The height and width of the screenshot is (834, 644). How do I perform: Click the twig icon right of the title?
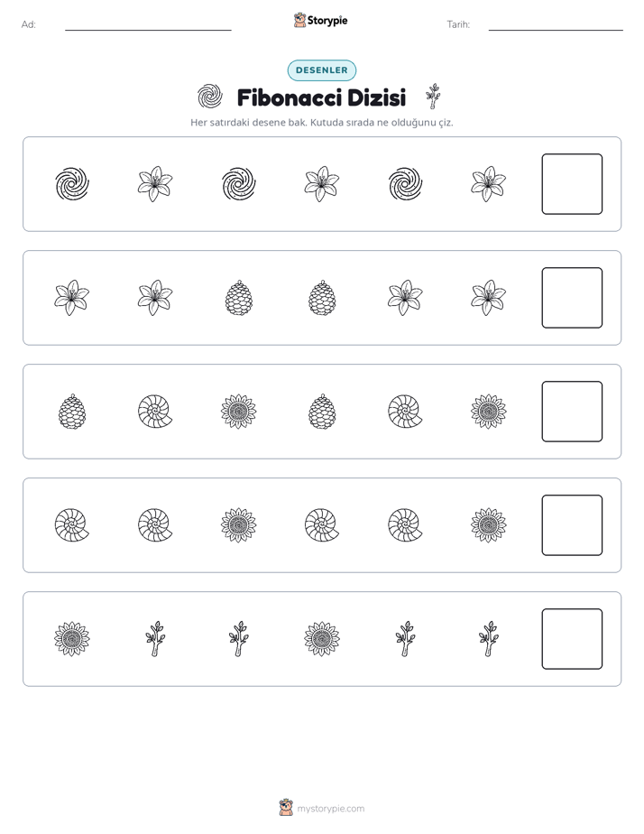pos(434,97)
